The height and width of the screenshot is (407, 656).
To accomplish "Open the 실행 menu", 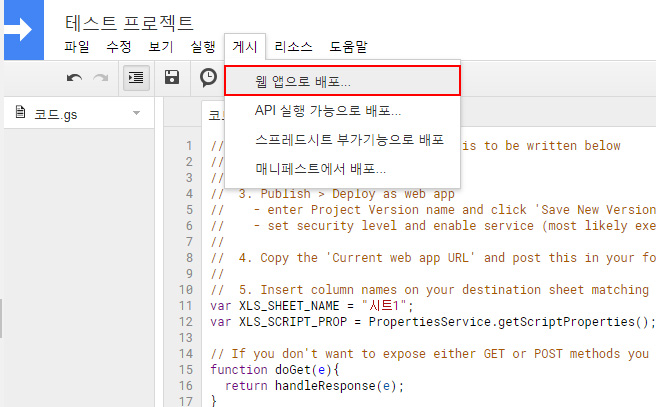I will [x=202, y=47].
